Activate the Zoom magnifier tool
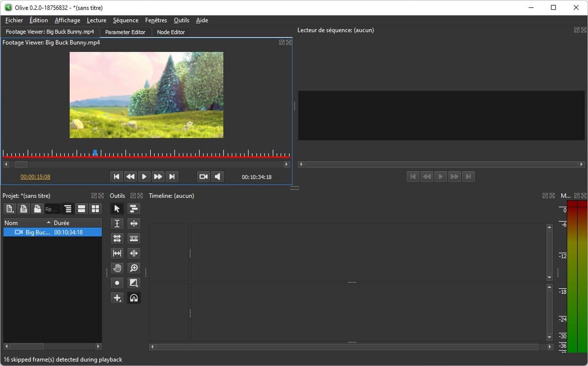 [133, 268]
